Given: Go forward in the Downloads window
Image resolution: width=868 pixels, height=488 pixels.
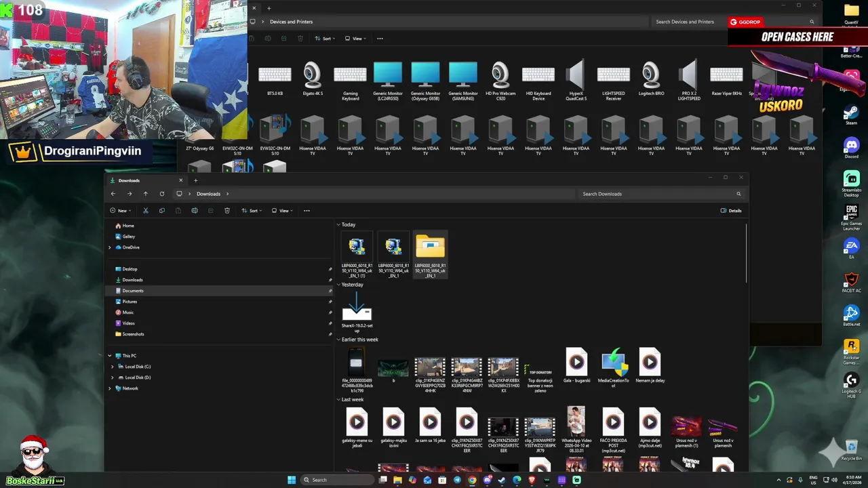Looking at the screenshot, I should pyautogui.click(x=130, y=194).
